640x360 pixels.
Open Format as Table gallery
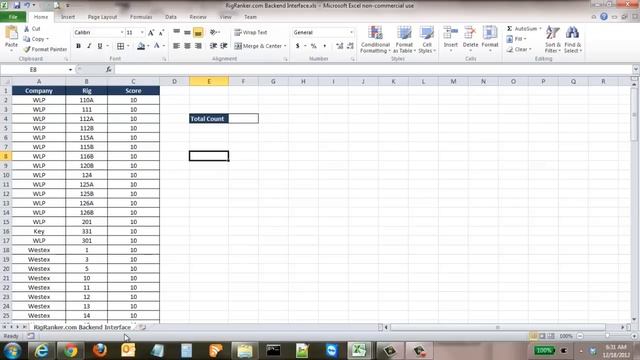click(x=404, y=39)
